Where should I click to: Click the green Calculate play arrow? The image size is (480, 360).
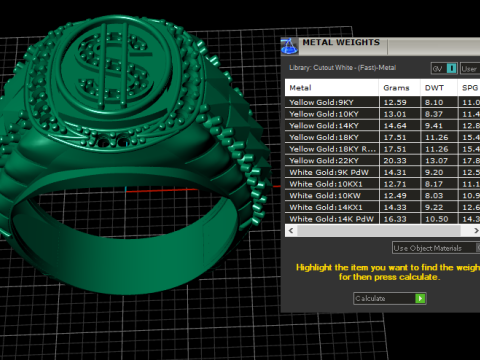420,298
